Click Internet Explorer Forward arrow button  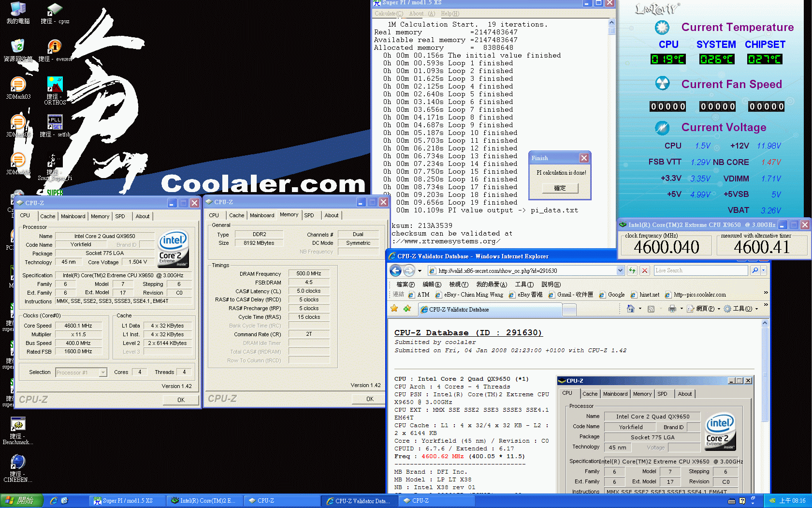point(409,270)
